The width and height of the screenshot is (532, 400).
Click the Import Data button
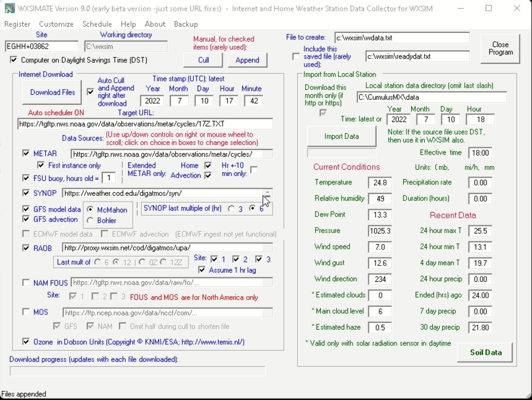pyautogui.click(x=341, y=136)
